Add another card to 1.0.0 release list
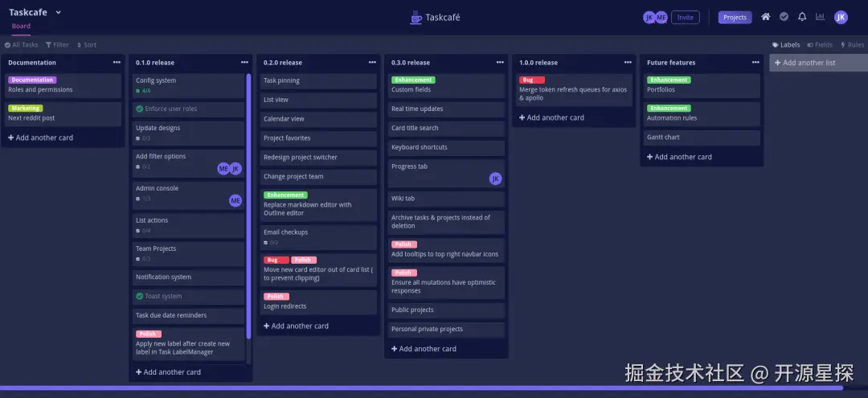This screenshot has height=398, width=868. [551, 117]
